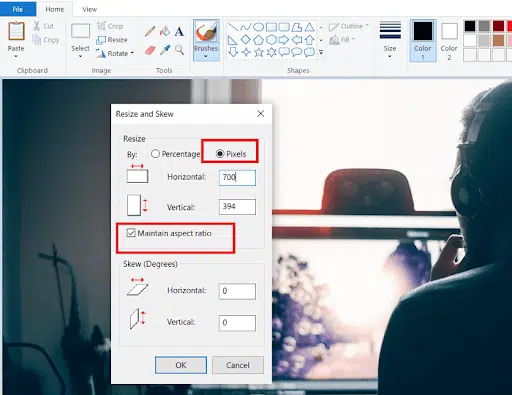Choose the Five-point star shape
The image size is (512, 395).
point(258,52)
